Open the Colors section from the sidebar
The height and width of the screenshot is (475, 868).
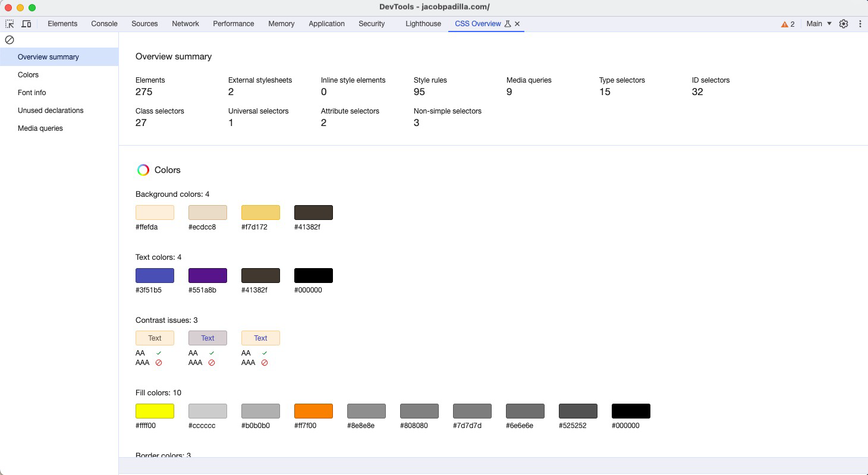(28, 75)
